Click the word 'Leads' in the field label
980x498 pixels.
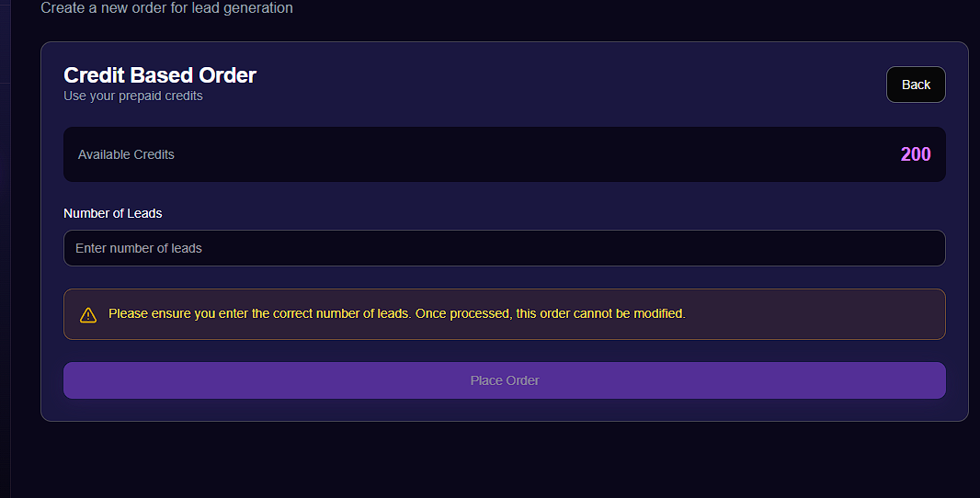143,213
